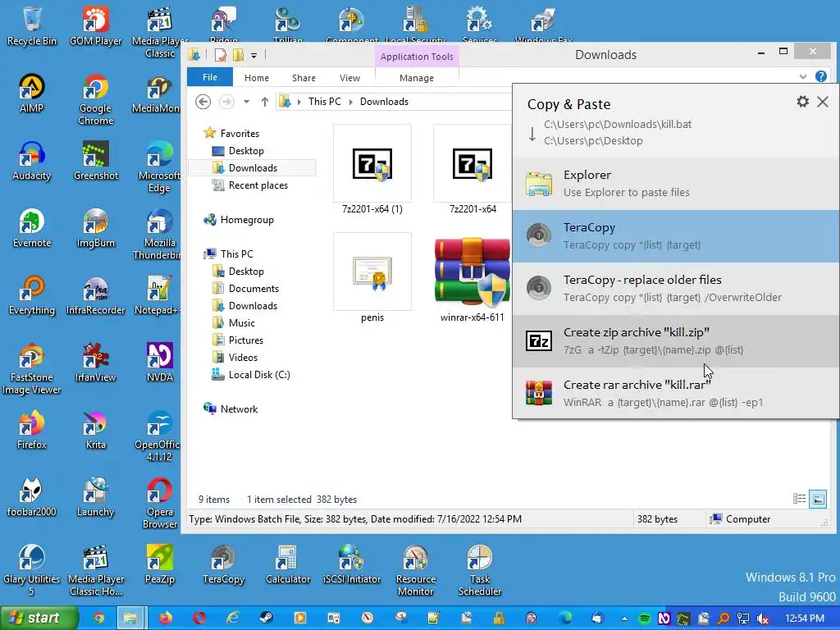Select Google Chrome desktop shortcut
The width and height of the screenshot is (840, 630).
[x=95, y=99]
